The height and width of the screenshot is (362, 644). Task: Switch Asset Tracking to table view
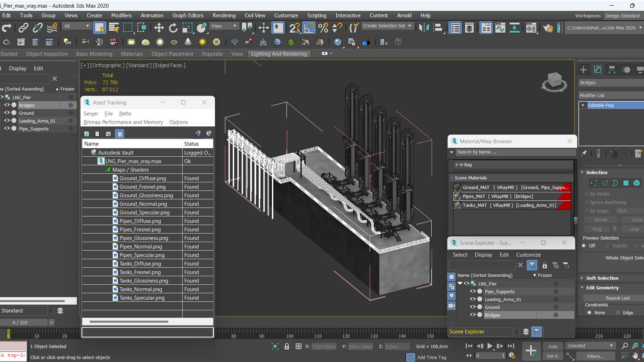point(120,134)
